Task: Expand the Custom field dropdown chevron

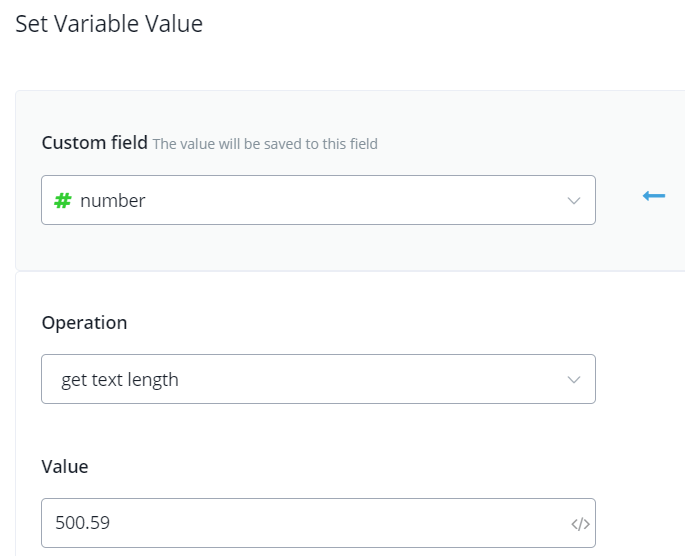Action: coord(574,201)
